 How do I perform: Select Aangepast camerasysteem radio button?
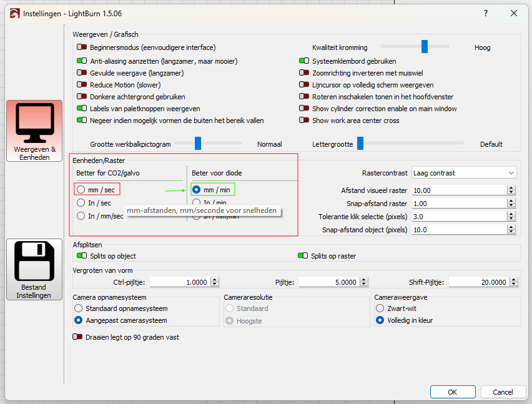click(79, 320)
